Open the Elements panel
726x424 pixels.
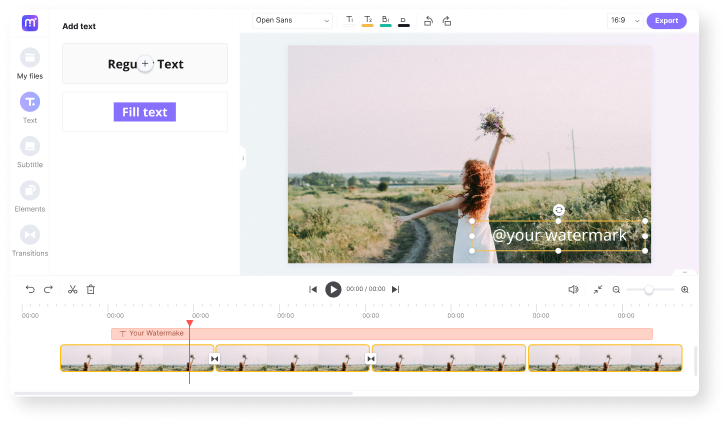30,190
